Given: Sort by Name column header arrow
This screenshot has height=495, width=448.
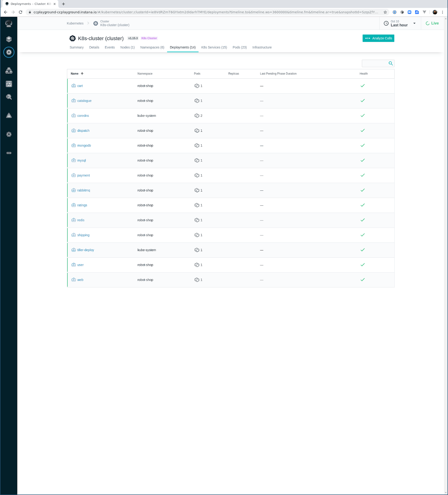Looking at the screenshot, I should point(82,74).
